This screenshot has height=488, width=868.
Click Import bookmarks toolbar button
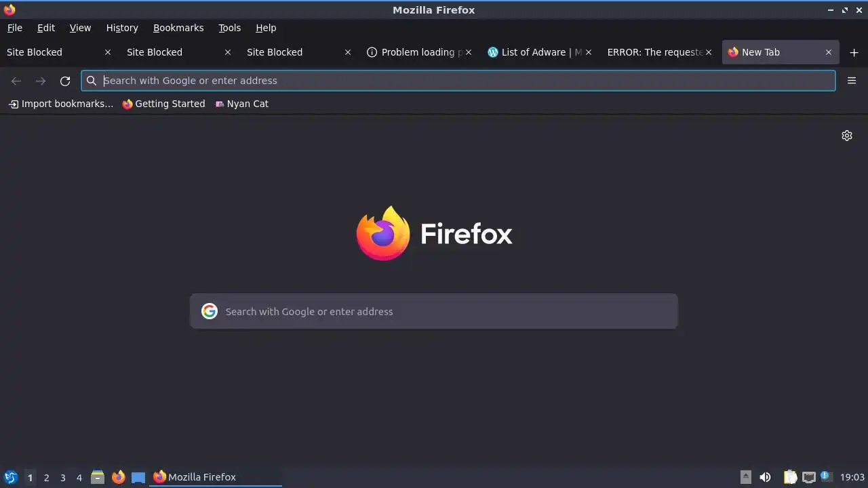60,104
